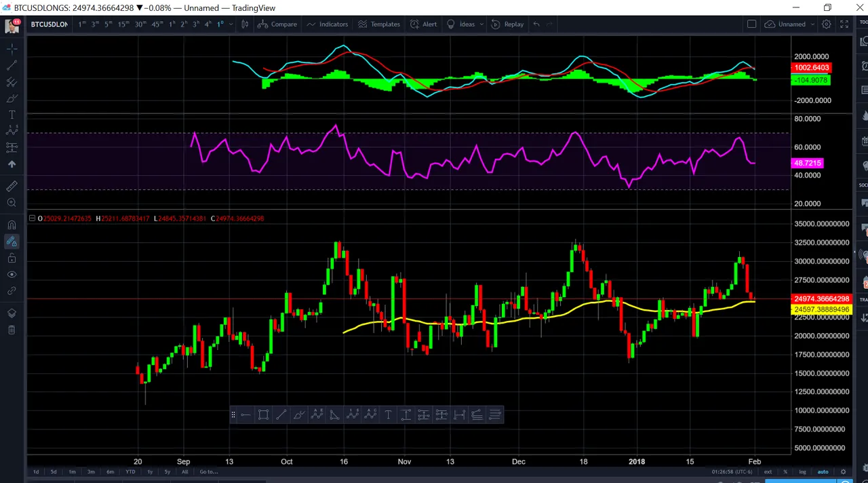This screenshot has height=483, width=868.
Task: Set date range to 5y
Action: (167, 472)
